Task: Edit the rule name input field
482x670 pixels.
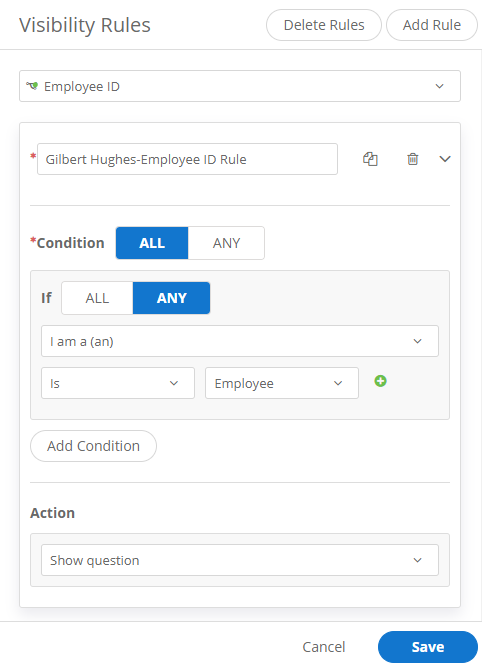Action: tap(187, 159)
